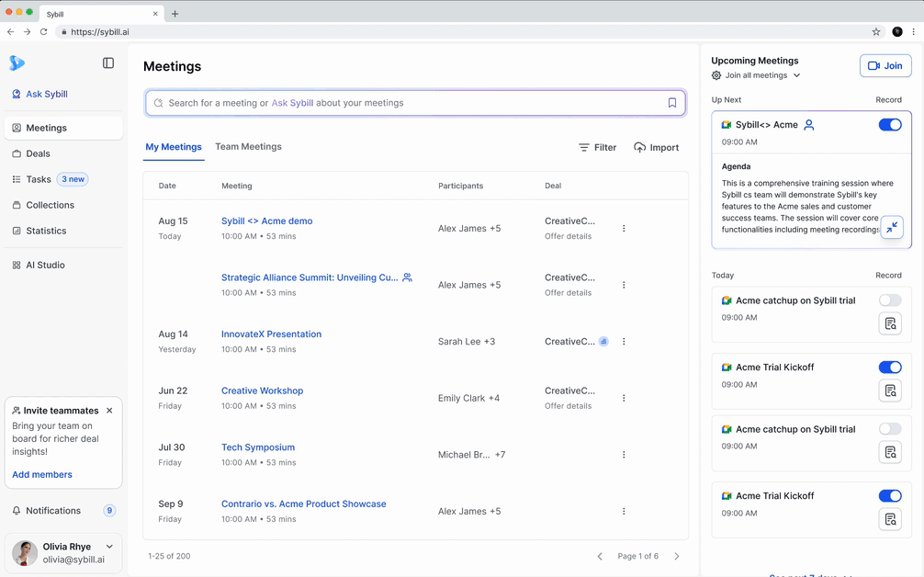Open Strategic Alliance Summit meeting
Image resolution: width=924 pixels, height=577 pixels.
click(x=310, y=277)
